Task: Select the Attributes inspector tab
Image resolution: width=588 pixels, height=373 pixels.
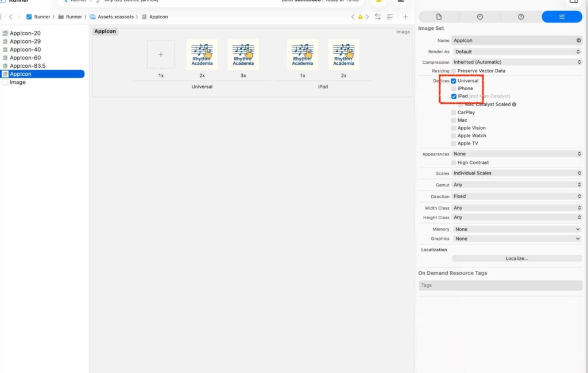Action: coord(562,17)
